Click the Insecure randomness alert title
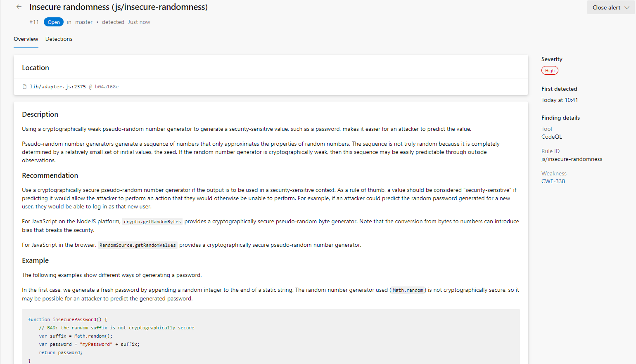This screenshot has width=636, height=364. 119,7
